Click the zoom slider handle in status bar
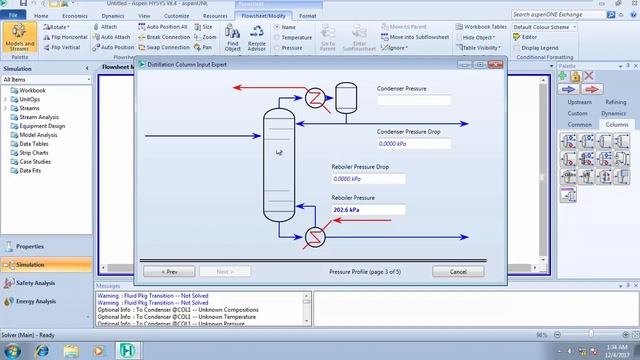The width and height of the screenshot is (640, 360). [x=591, y=334]
